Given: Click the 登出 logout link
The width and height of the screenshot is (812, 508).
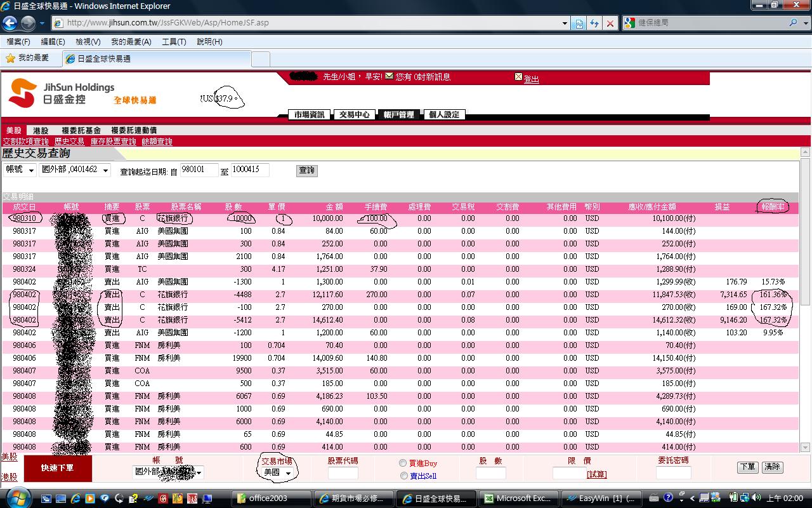Looking at the screenshot, I should (x=531, y=79).
